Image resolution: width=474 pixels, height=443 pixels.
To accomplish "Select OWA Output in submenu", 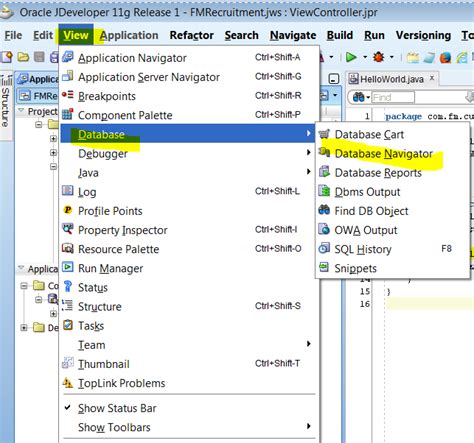I will coord(392,230).
